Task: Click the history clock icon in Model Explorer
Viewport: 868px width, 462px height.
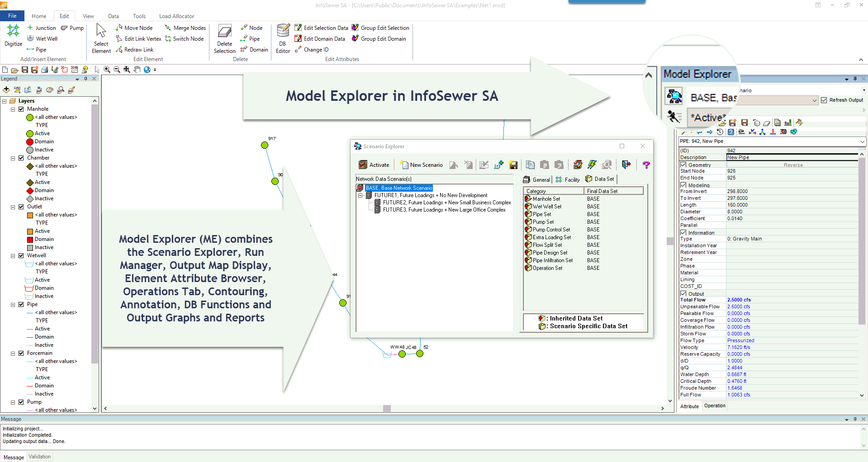Action: point(720,132)
